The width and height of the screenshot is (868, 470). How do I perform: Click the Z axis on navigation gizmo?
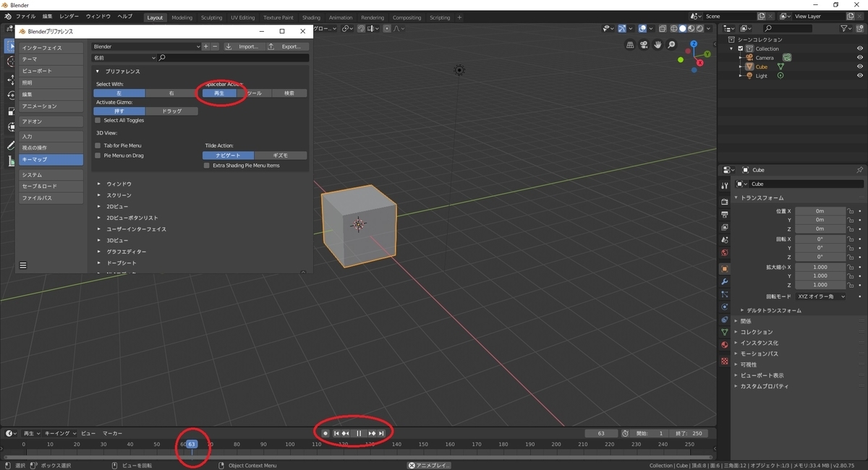[x=695, y=43]
